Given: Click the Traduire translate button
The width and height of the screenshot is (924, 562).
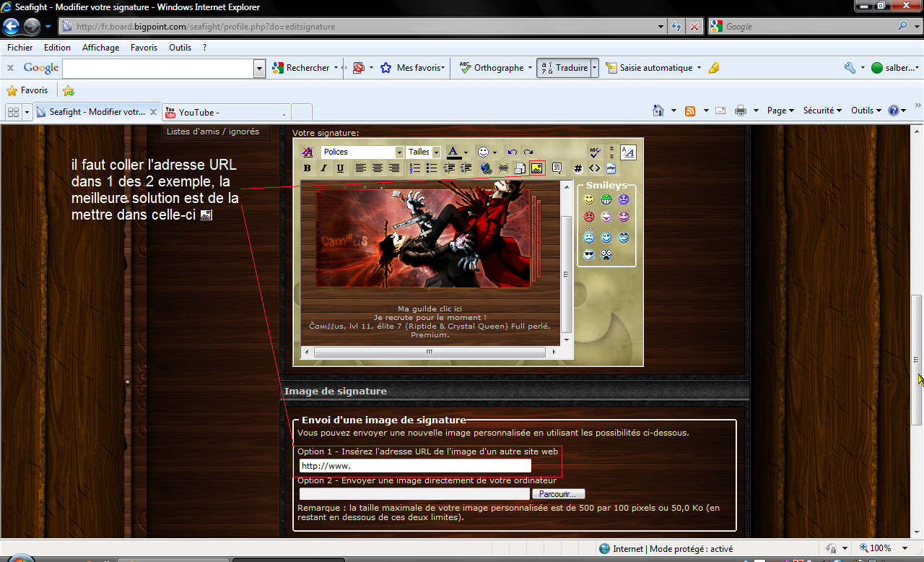Looking at the screenshot, I should (x=564, y=68).
